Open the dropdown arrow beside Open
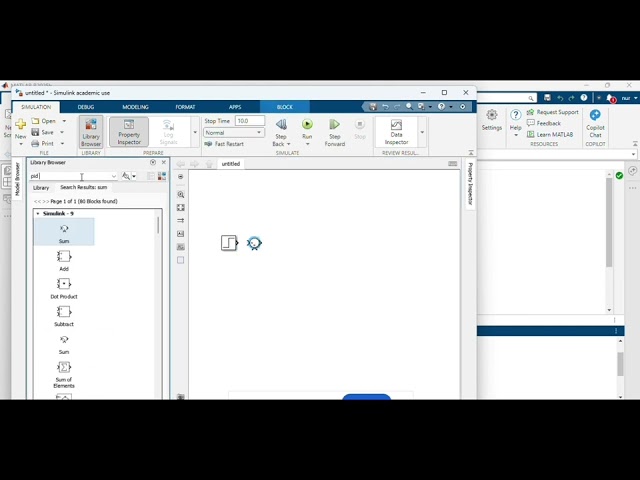 (x=64, y=121)
